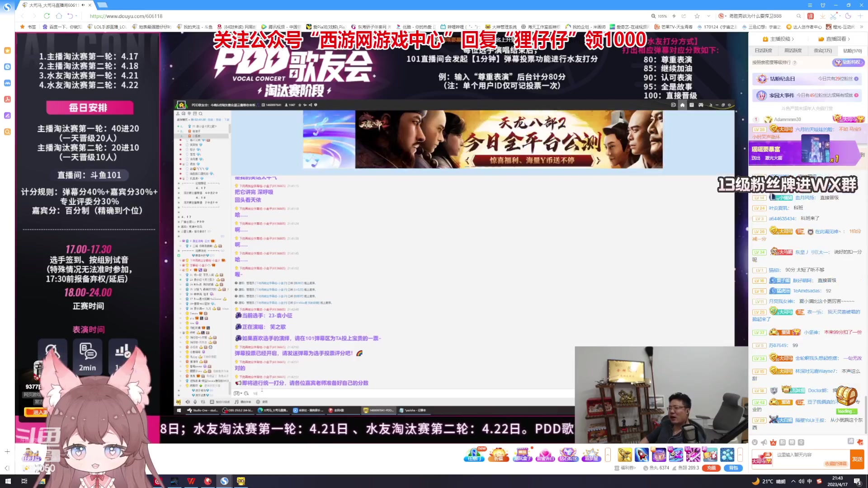Switch to 钻粉(970) tab

point(852,51)
